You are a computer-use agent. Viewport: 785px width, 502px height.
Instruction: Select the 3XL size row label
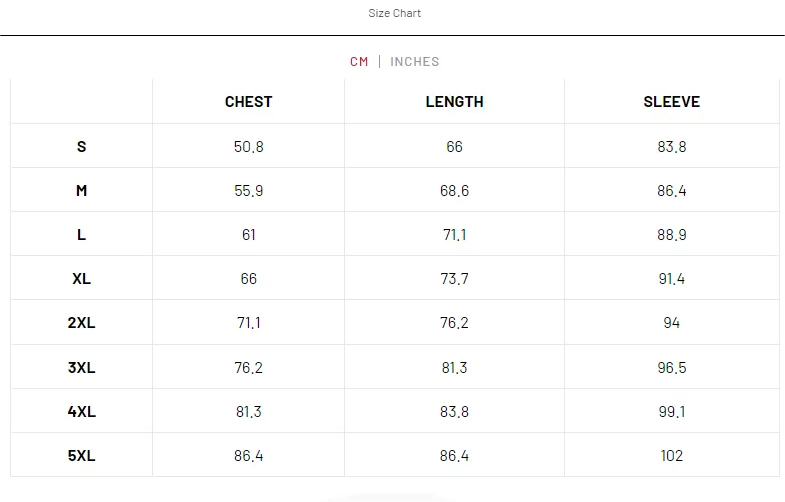82,367
